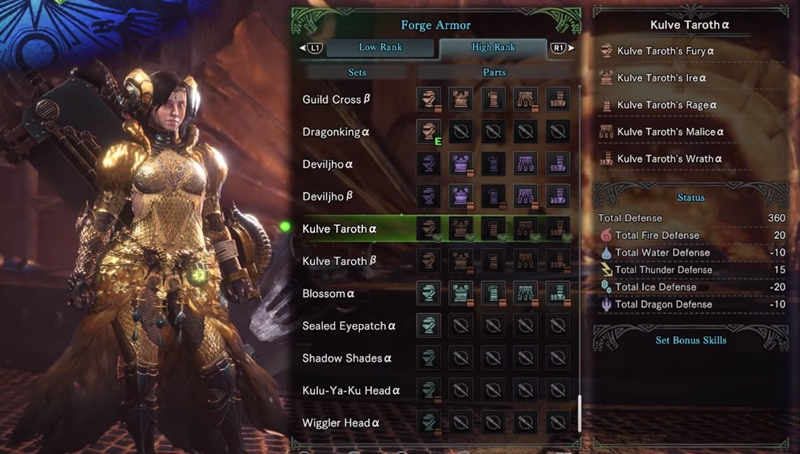The image size is (800, 454).
Task: Select the Guild Cross β helm icon
Action: click(x=429, y=99)
